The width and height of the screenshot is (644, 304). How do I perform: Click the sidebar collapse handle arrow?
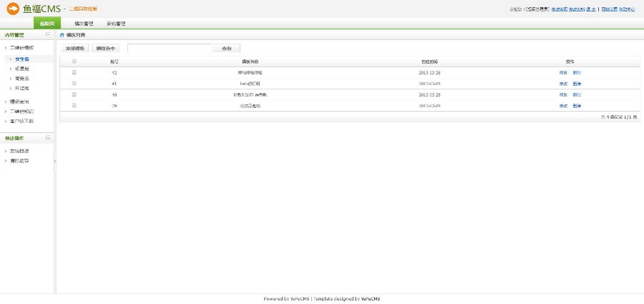pyautogui.click(x=54, y=162)
